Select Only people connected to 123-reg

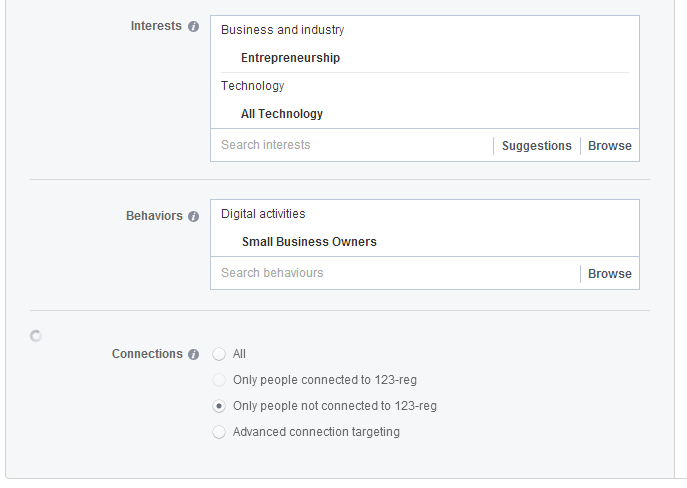[219, 380]
